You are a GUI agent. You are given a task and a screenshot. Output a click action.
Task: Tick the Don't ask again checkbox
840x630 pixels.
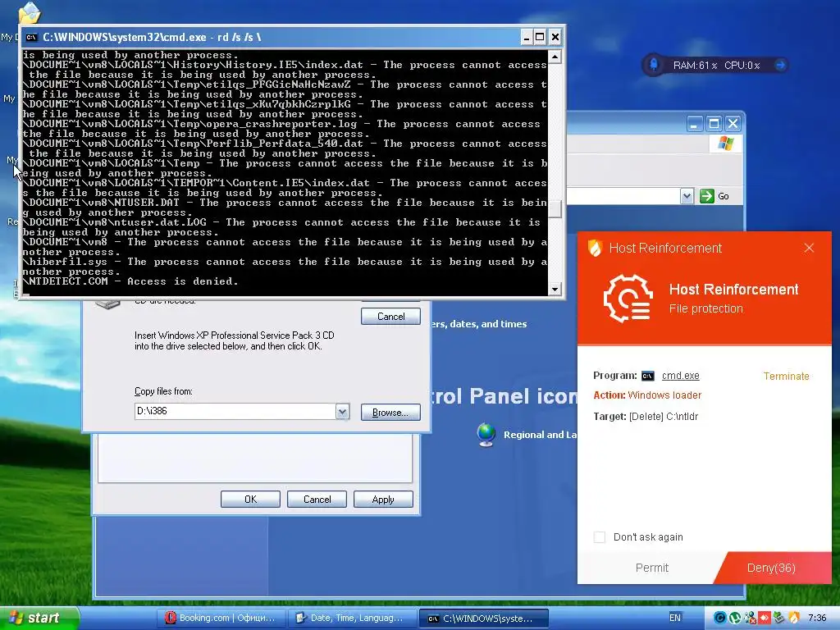600,536
